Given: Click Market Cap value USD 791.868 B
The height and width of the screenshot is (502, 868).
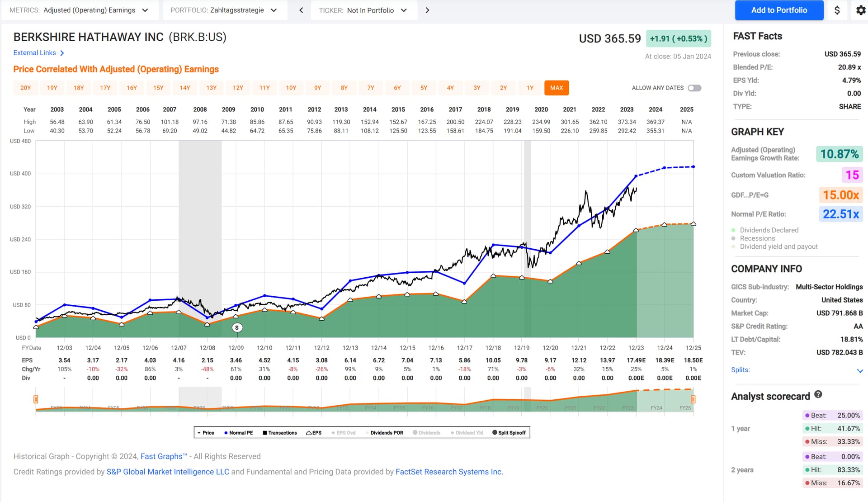Looking at the screenshot, I should coord(840,313).
